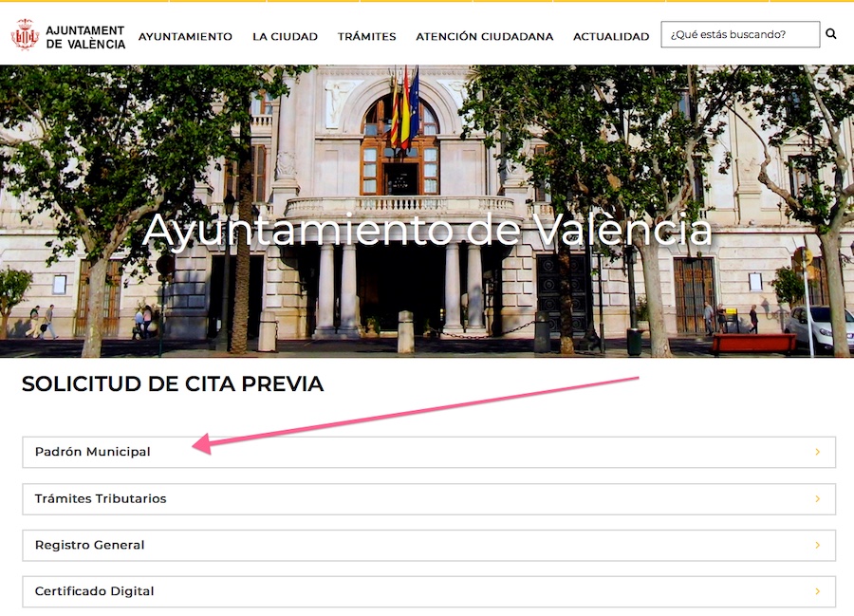Open the LA CIUDAD menu
This screenshot has width=854, height=616.
coord(285,36)
